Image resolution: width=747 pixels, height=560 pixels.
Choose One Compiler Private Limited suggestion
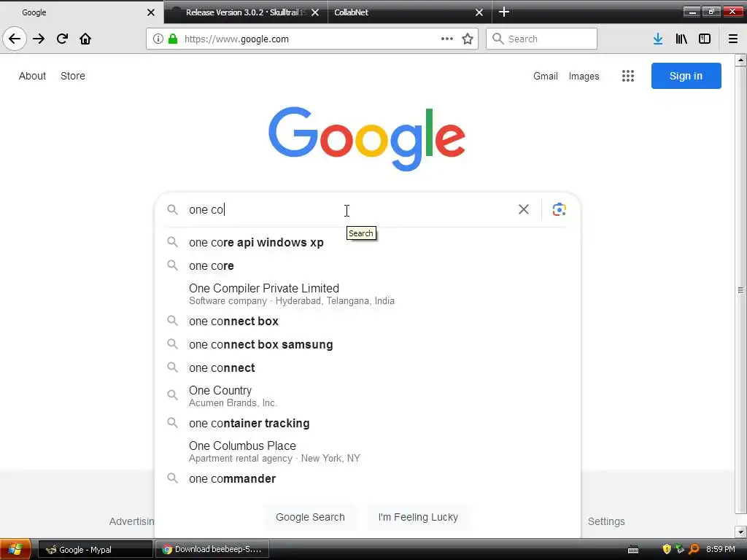368,294
